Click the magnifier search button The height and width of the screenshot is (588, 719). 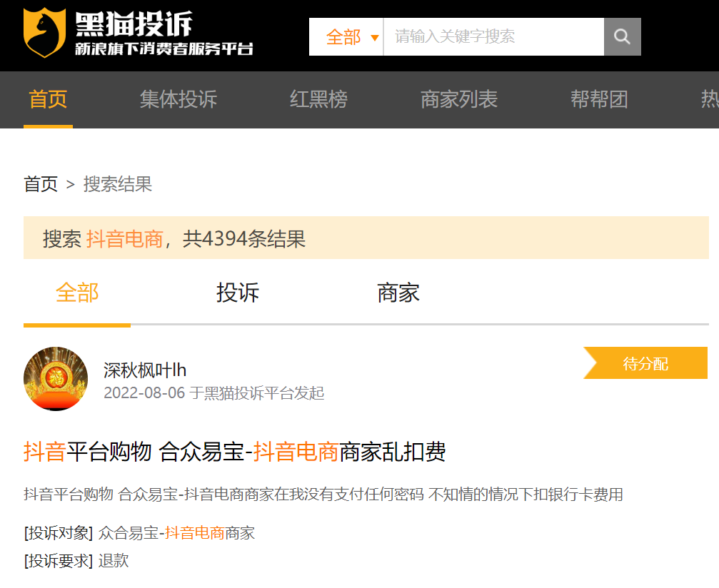point(622,36)
